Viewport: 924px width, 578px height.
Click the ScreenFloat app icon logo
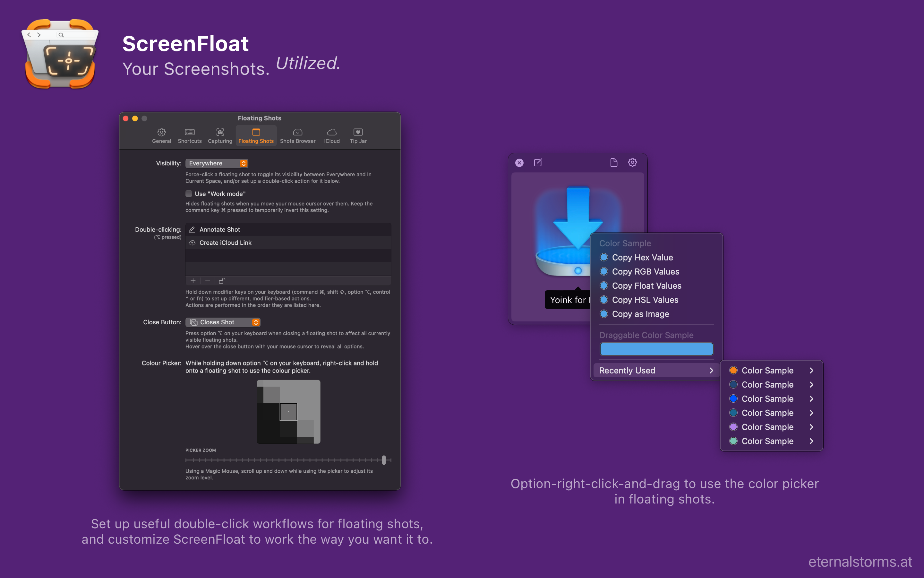click(x=60, y=54)
